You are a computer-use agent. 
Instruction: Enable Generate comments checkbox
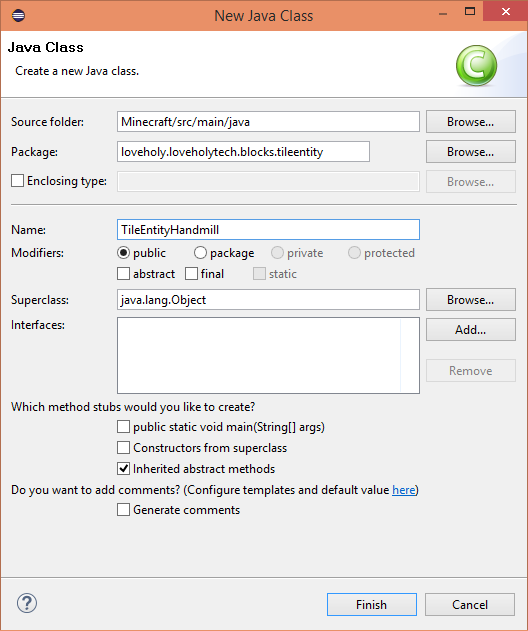(x=124, y=509)
